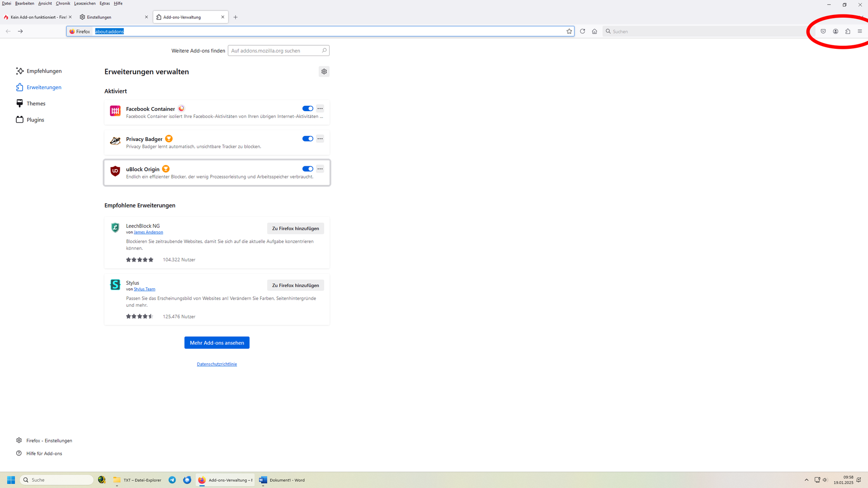868x488 pixels.
Task: Open Pocket save icon in toolbar
Action: (823, 31)
